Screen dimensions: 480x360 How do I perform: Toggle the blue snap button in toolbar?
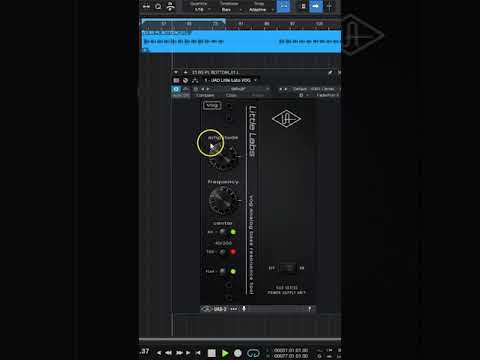pyautogui.click(x=283, y=6)
